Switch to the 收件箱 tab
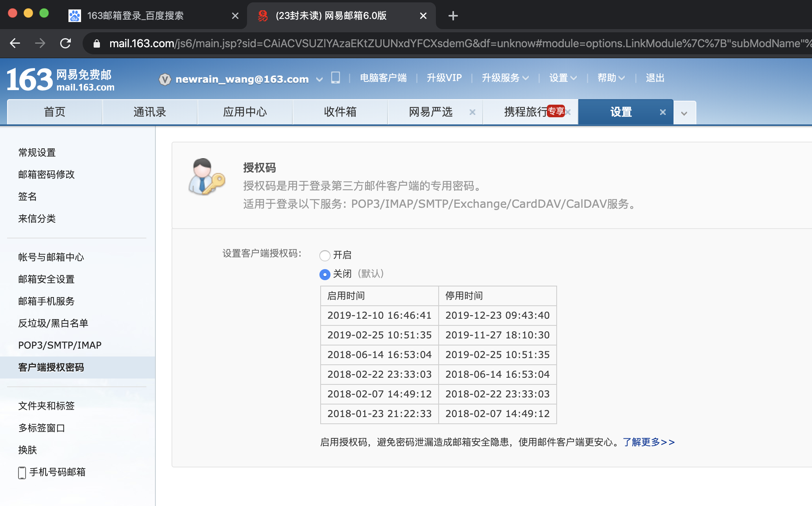This screenshot has height=506, width=812. pyautogui.click(x=340, y=112)
